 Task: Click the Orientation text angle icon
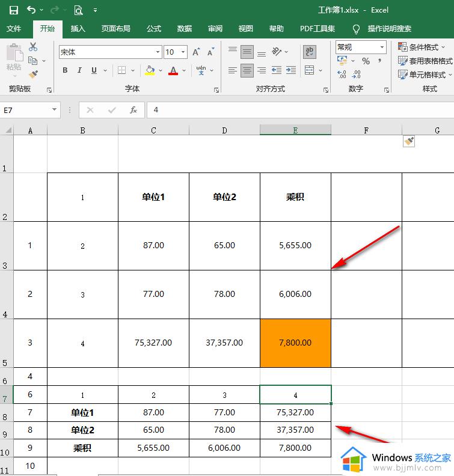pyautogui.click(x=277, y=52)
